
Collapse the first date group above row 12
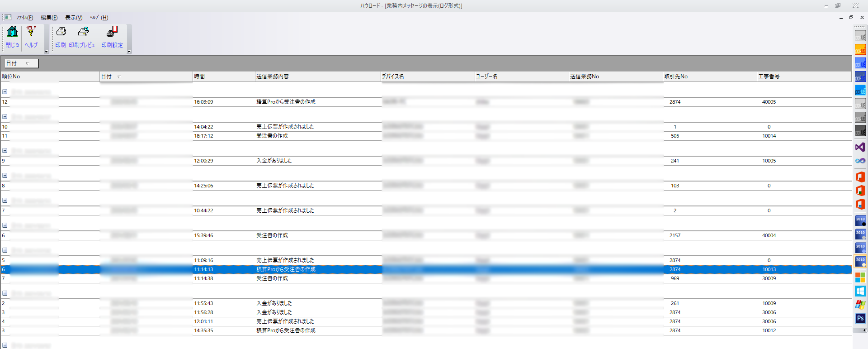pyautogui.click(x=5, y=91)
